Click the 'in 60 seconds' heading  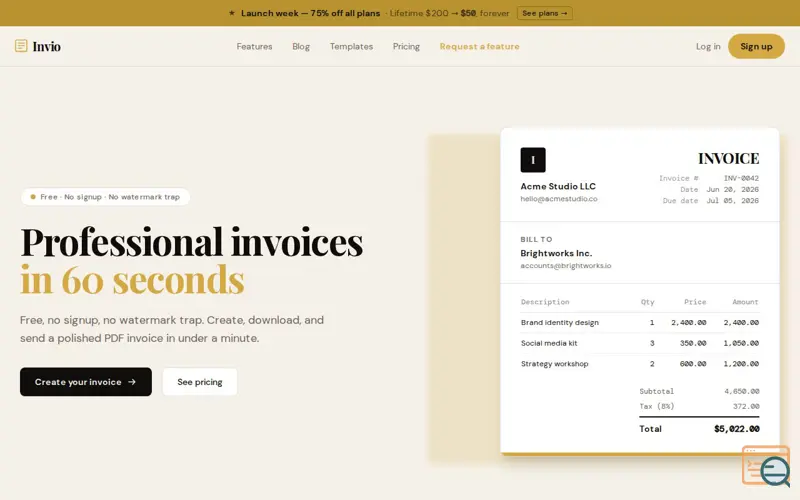(x=132, y=280)
